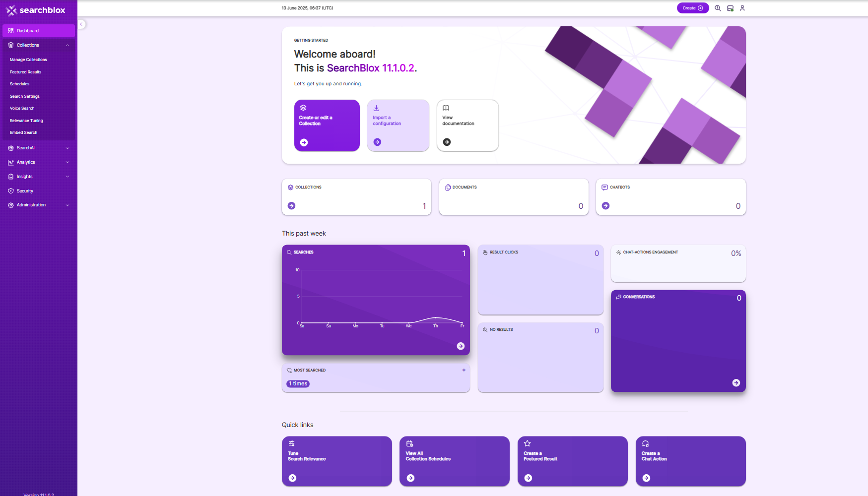
Task: Open the Chatbots count card arrow
Action: (605, 206)
